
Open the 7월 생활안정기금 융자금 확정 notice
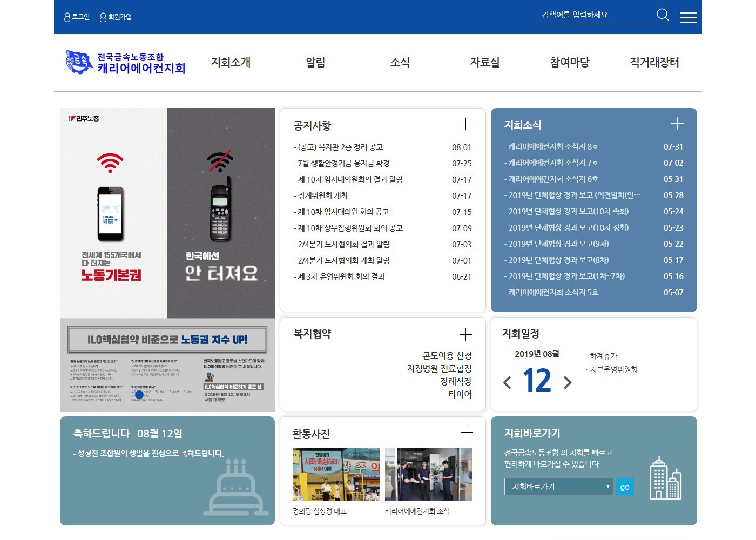[343, 163]
